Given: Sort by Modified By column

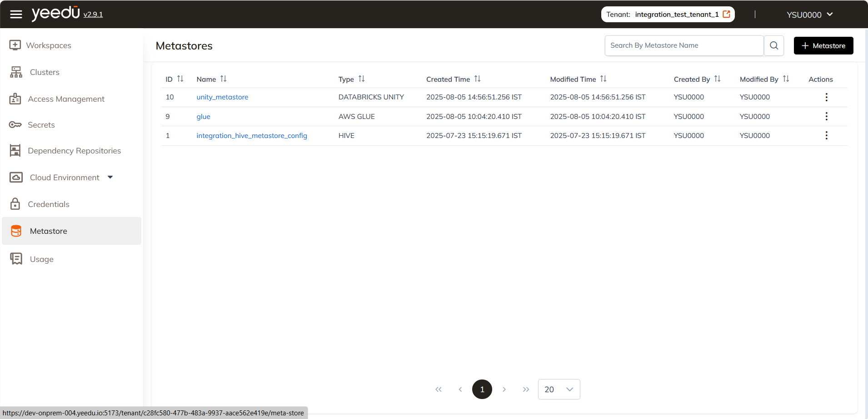Looking at the screenshot, I should pos(786,79).
